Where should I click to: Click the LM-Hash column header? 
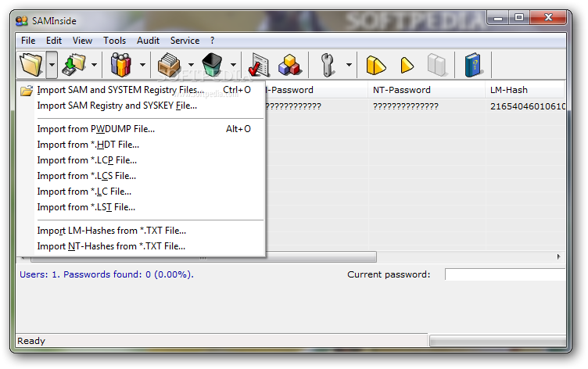(525, 90)
